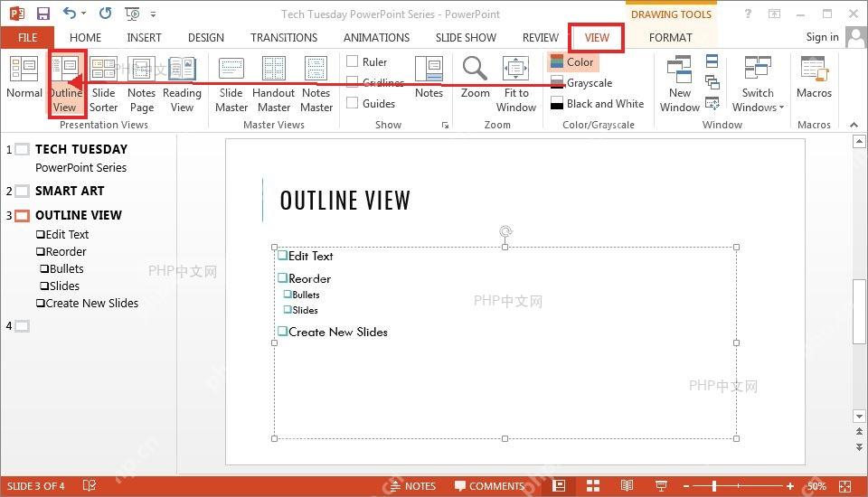Image resolution: width=868 pixels, height=497 pixels.
Task: Open COMMENTS pane from status bar
Action: click(x=489, y=486)
